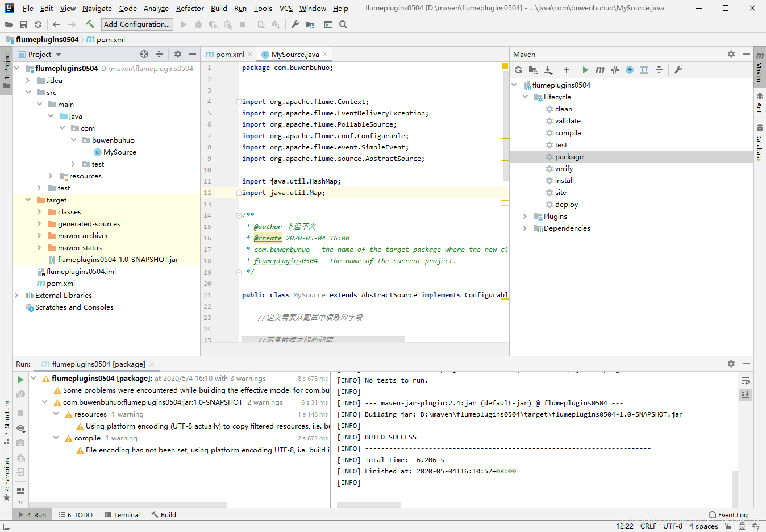
Task: Click the Synchronize icon in the main toolbar
Action: 38,24
